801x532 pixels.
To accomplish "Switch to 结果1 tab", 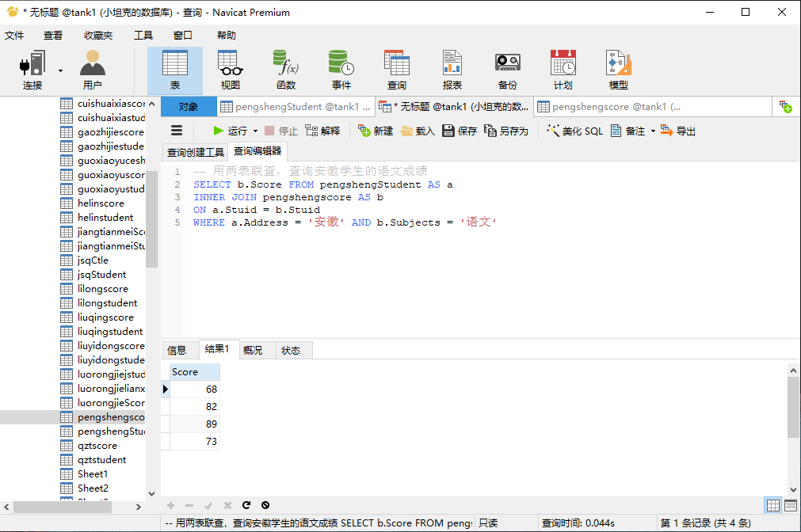I will (x=218, y=349).
